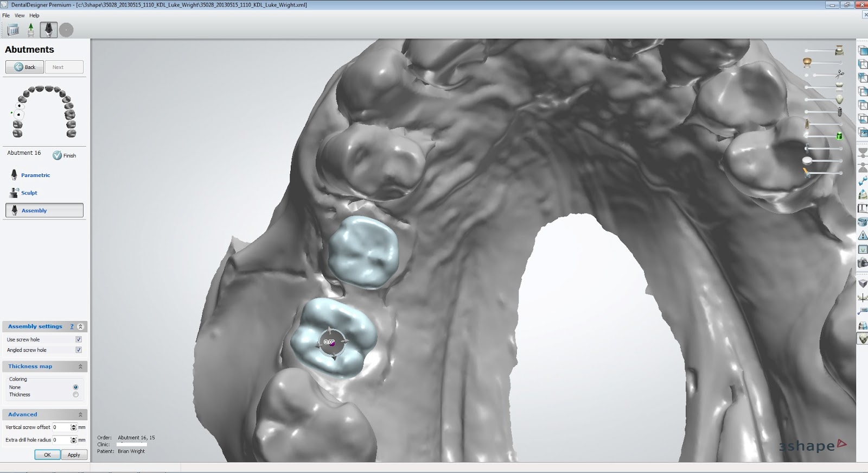Click the Vertical screw offset input field
Viewport: 868px width, 473px height.
click(x=61, y=427)
